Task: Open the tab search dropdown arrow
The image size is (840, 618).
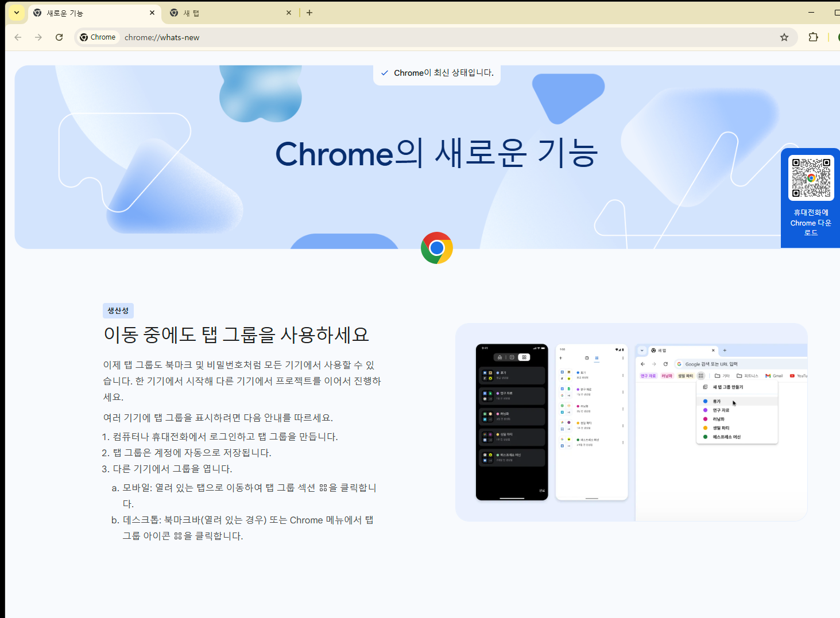Action: tap(17, 13)
